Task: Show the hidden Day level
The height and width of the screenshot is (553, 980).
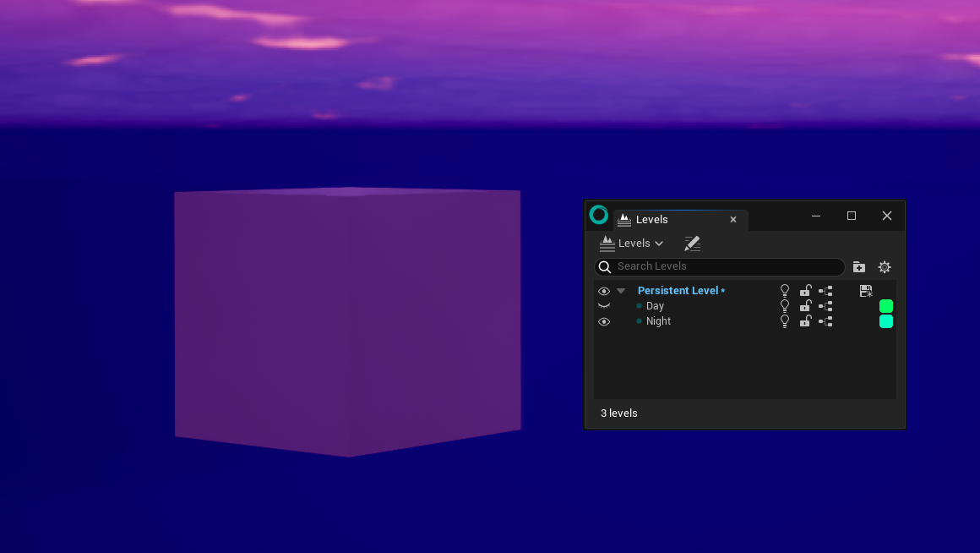Action: 603,305
